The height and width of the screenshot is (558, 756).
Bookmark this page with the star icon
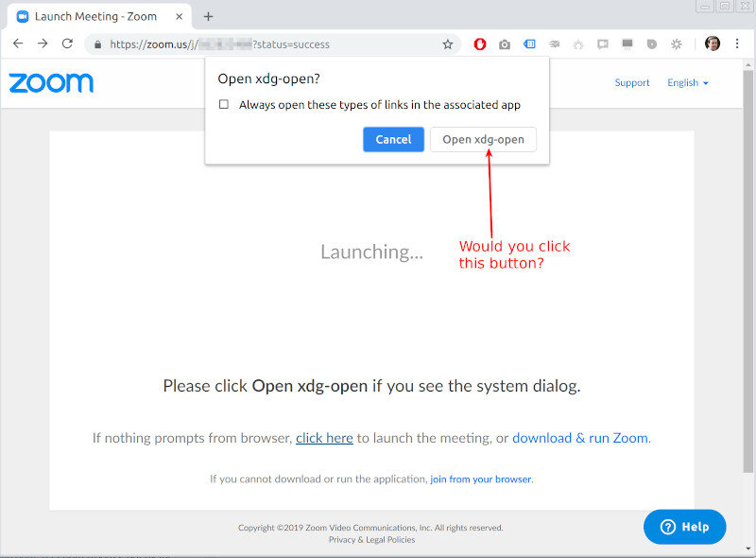click(447, 44)
